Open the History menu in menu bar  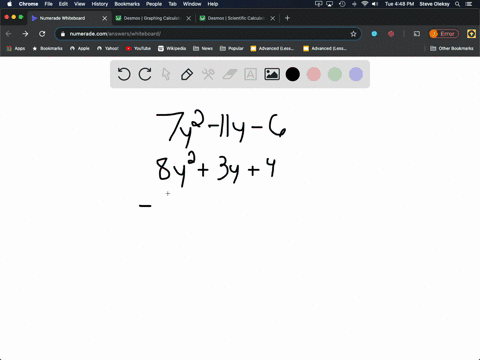100,4
